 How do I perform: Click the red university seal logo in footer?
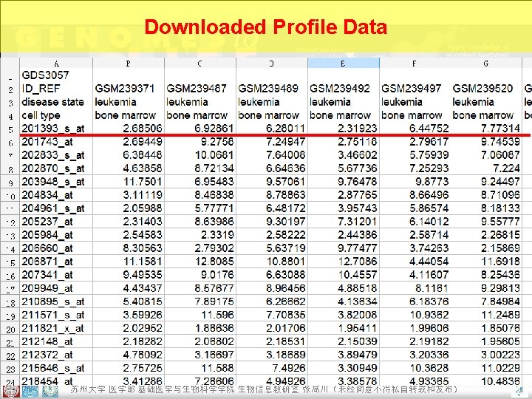[x=10, y=392]
